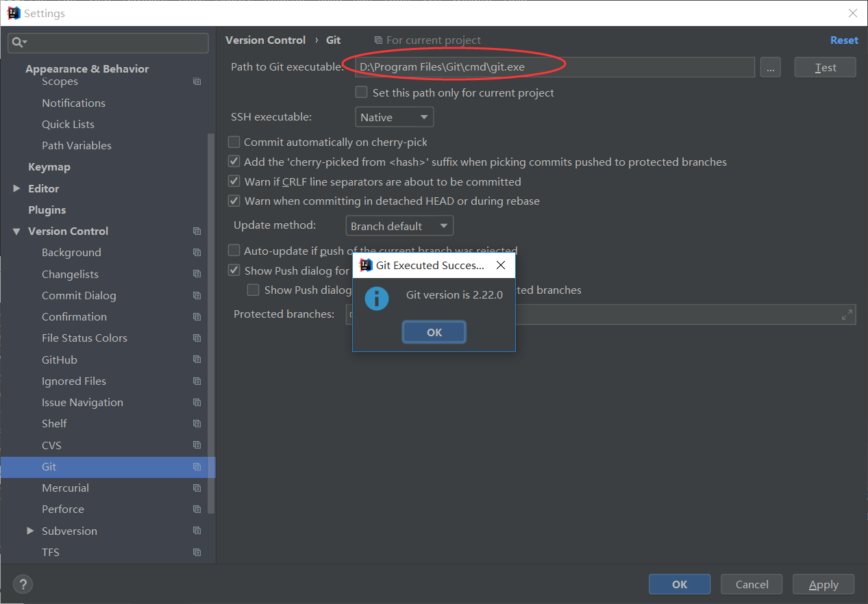The height and width of the screenshot is (604, 868).
Task: Open the Changelists settings page
Action: 70,274
